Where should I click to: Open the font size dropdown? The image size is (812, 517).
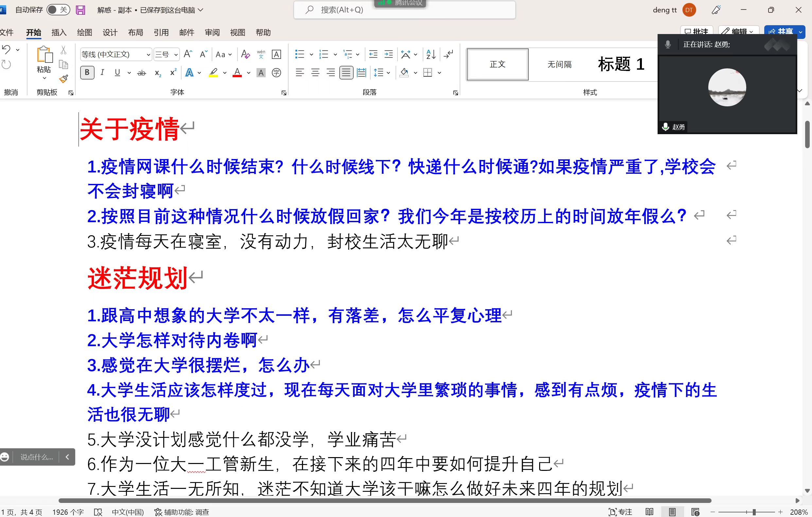(176, 55)
